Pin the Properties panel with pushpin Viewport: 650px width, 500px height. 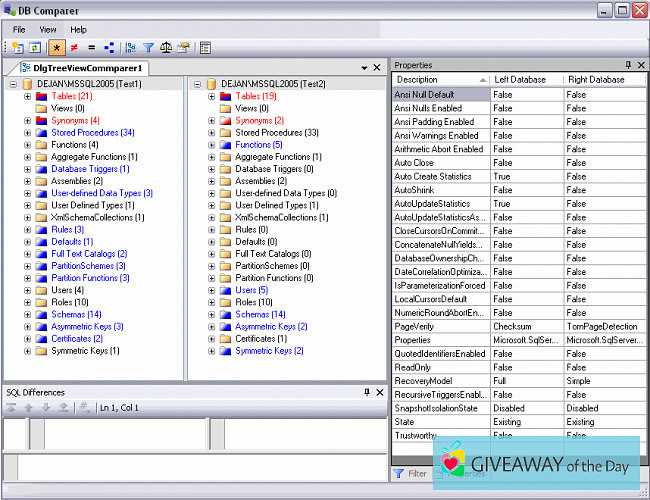point(628,64)
